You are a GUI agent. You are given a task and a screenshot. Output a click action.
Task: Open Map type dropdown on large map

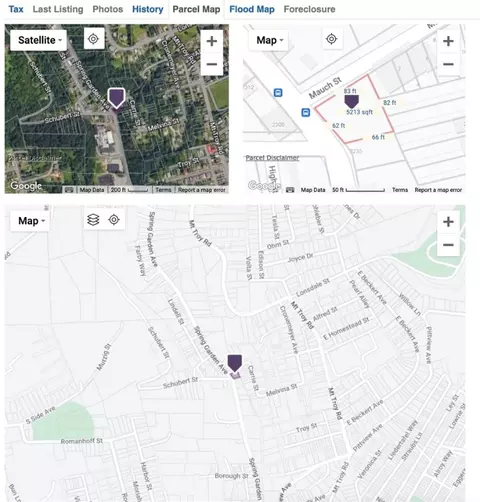pos(30,221)
